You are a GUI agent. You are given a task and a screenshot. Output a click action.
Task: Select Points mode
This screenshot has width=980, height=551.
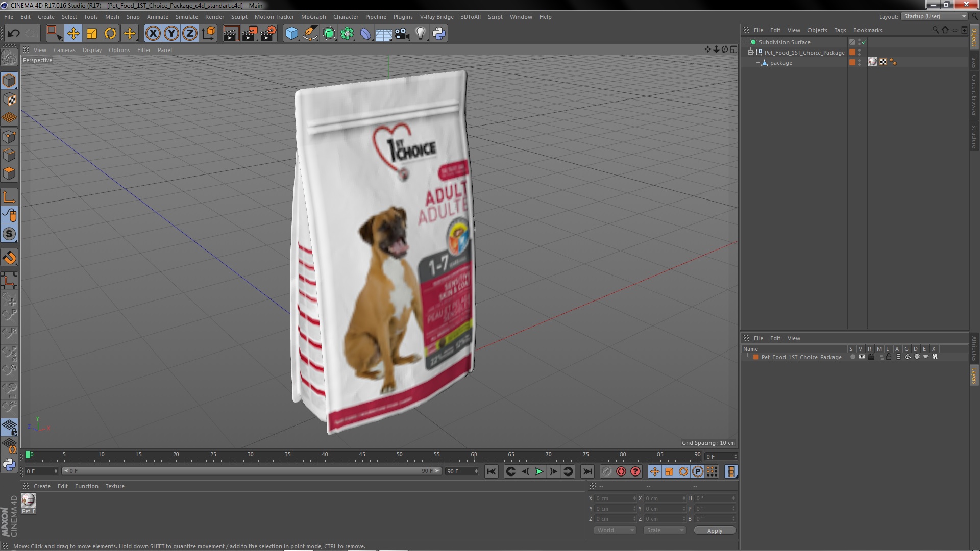(9, 137)
